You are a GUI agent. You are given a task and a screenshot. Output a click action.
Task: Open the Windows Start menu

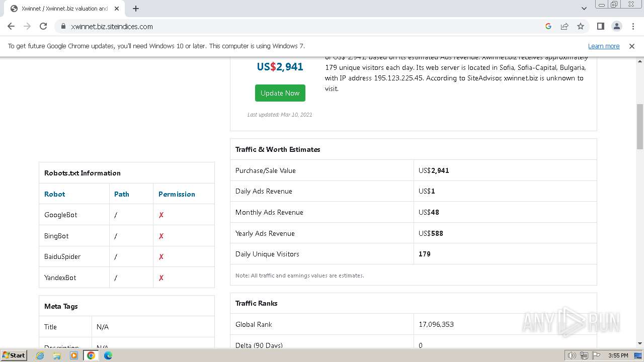[x=14, y=355]
